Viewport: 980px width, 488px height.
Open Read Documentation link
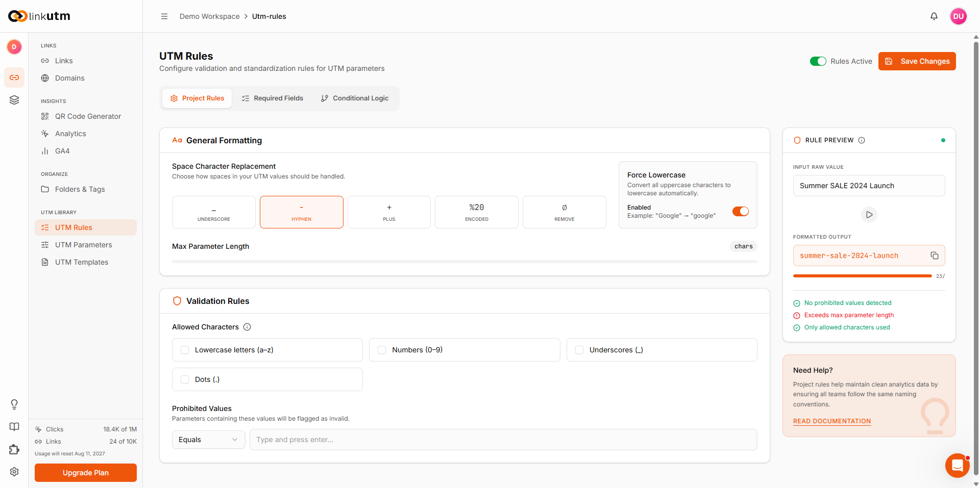coord(832,421)
